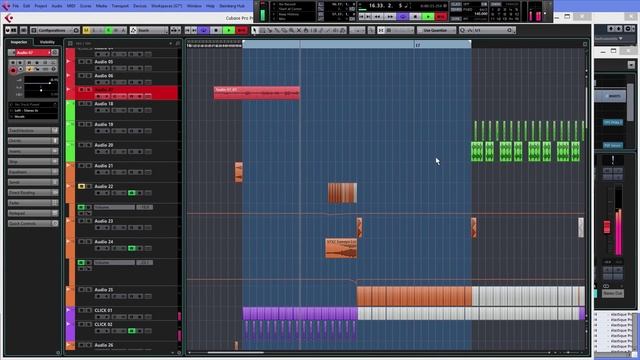Open the Devices menu
The image size is (640, 360).
140,6
